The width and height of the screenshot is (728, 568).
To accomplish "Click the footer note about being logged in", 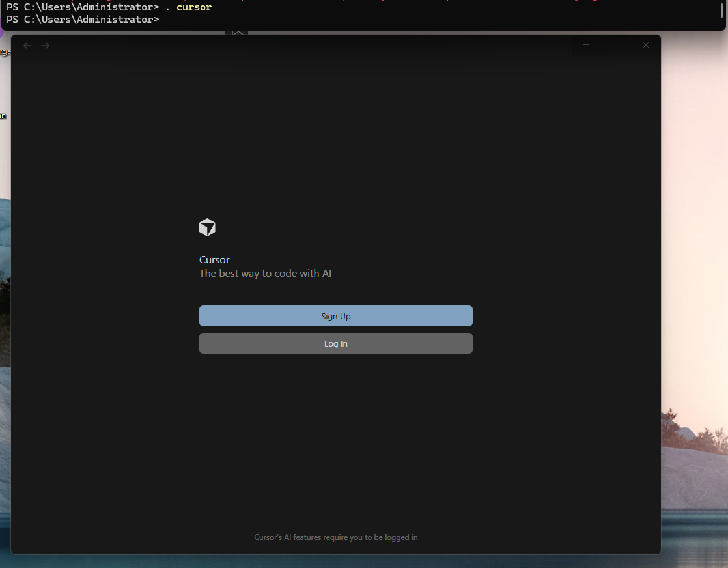I will (x=335, y=537).
